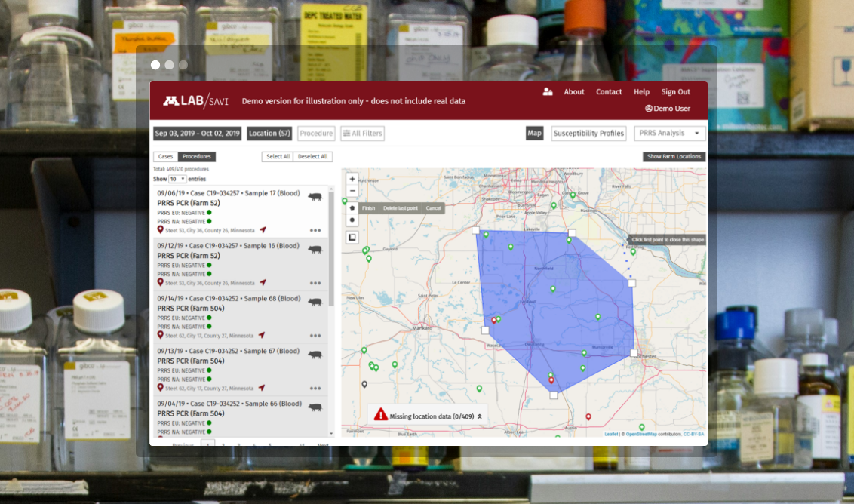Viewport: 854px width, 504px height.
Task: Click Deselect All button
Action: click(312, 156)
